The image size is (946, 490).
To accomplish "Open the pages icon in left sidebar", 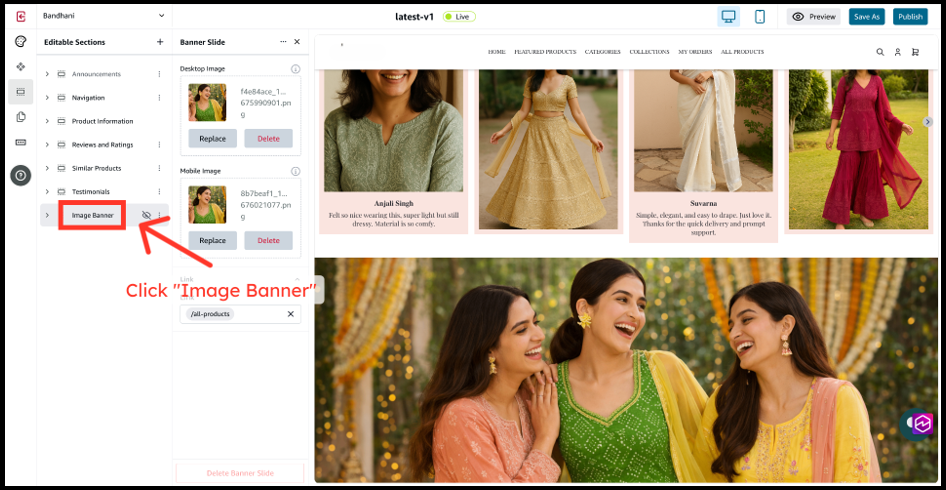I will pyautogui.click(x=20, y=117).
